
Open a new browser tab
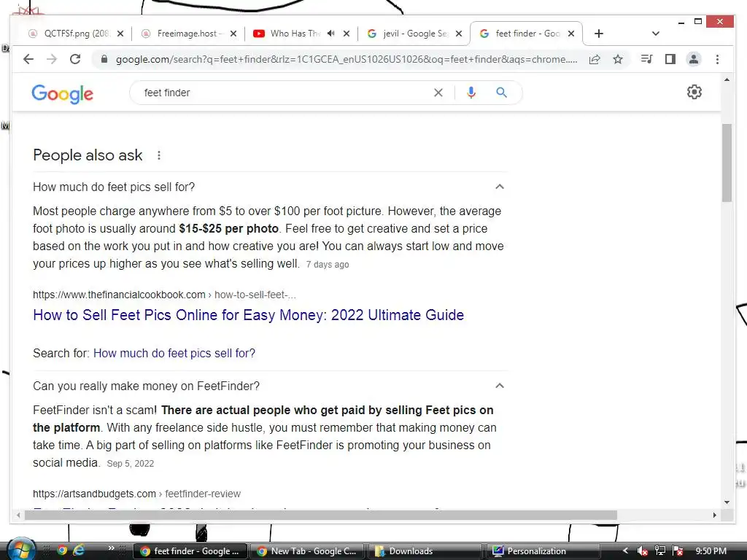point(599,34)
